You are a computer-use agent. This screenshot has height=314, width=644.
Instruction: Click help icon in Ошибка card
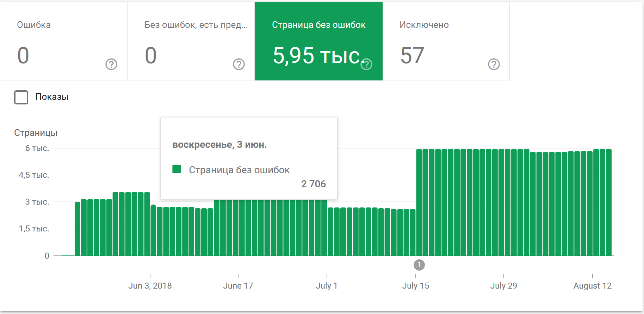click(111, 64)
